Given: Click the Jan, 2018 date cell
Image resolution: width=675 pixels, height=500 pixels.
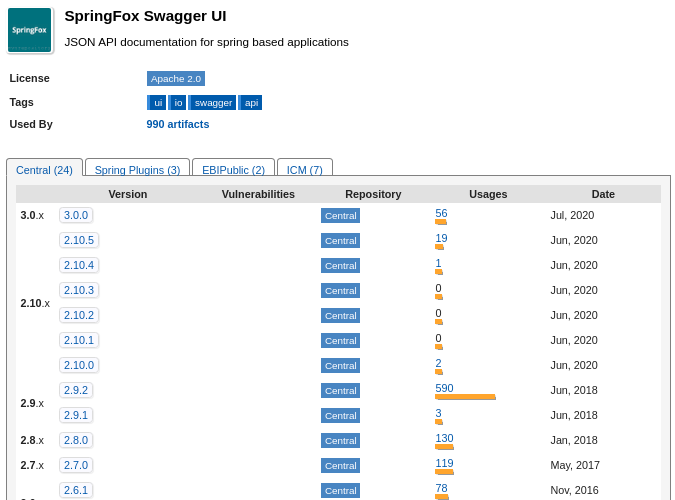Looking at the screenshot, I should click(574, 440).
